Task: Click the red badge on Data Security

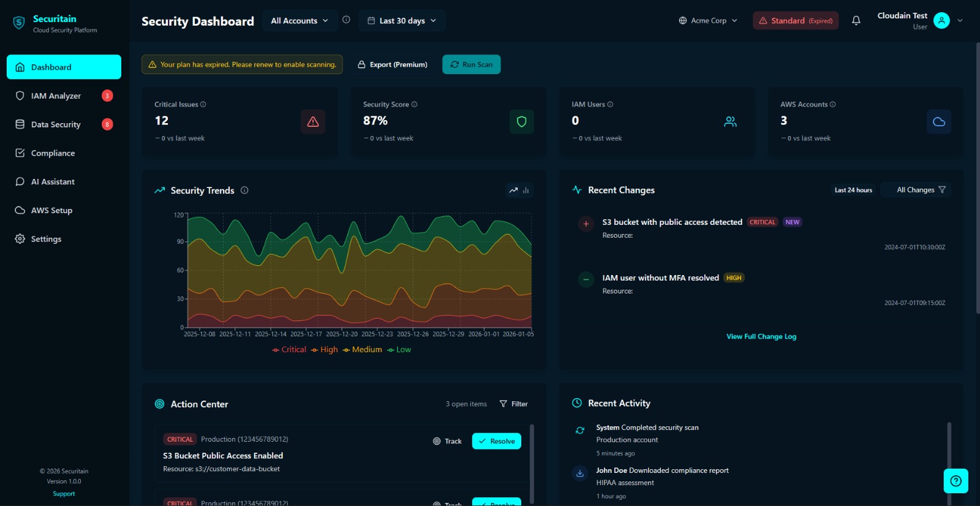Action: (x=107, y=124)
